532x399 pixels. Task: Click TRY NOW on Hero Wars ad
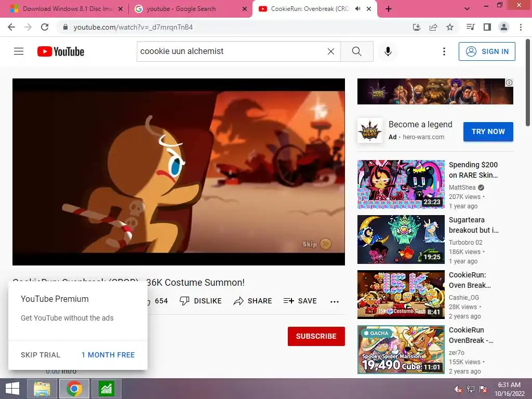[x=488, y=131]
